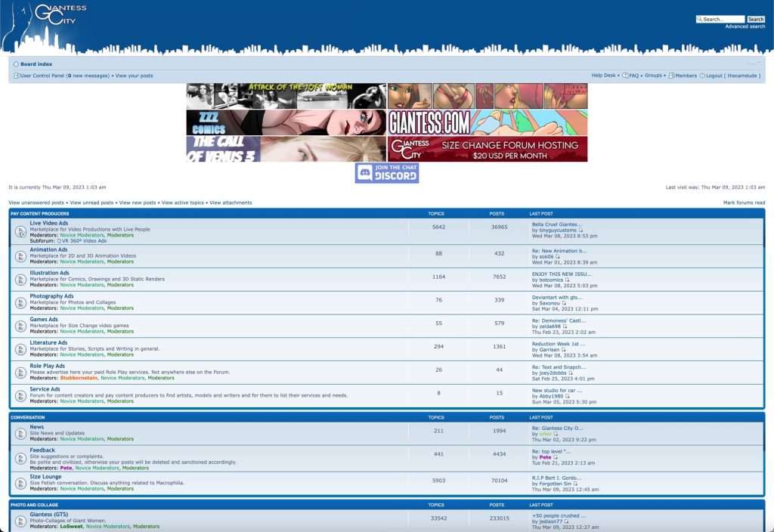
Task: Open the Groups page
Action: click(653, 76)
